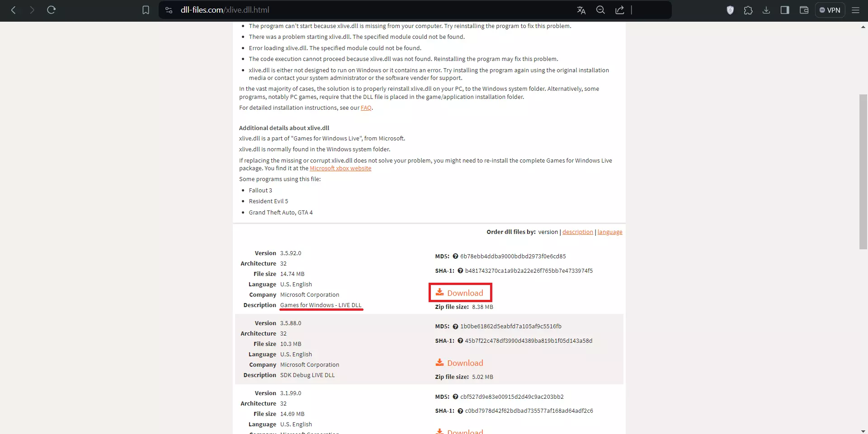Click the 'SDK Debug LIVE DLL' description

click(307, 375)
